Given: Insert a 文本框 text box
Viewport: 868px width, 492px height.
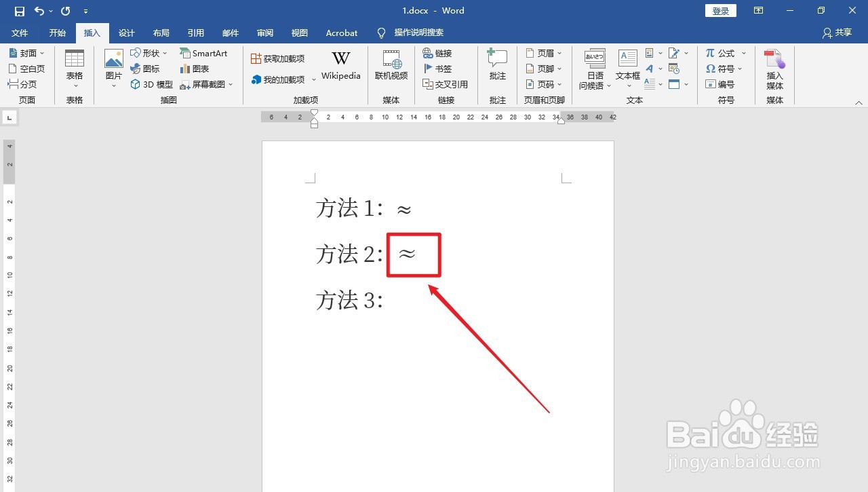Looking at the screenshot, I should point(628,69).
